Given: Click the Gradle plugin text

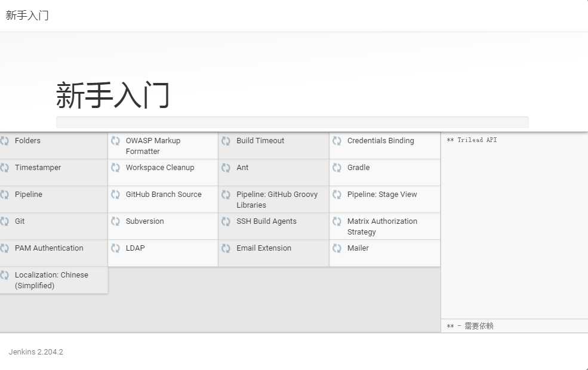Looking at the screenshot, I should pyautogui.click(x=359, y=168).
